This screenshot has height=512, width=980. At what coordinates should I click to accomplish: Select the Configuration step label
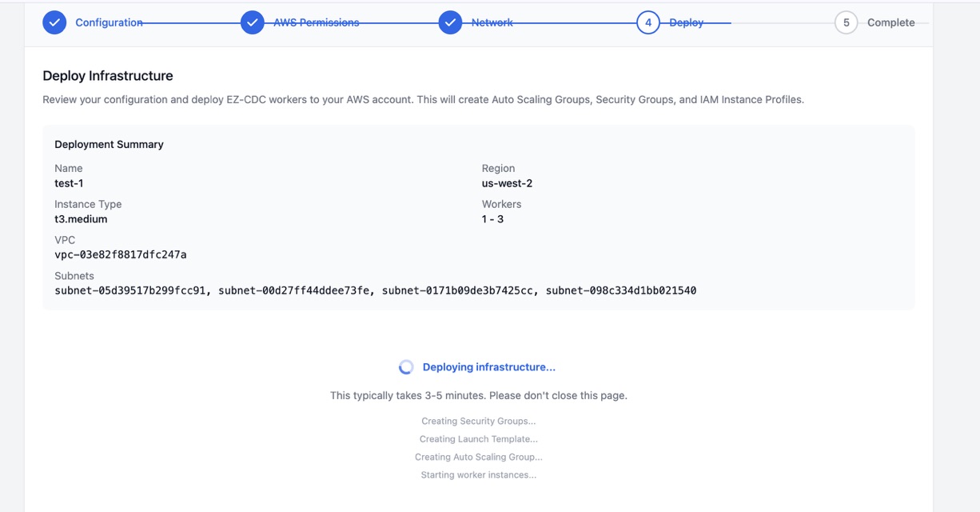109,22
